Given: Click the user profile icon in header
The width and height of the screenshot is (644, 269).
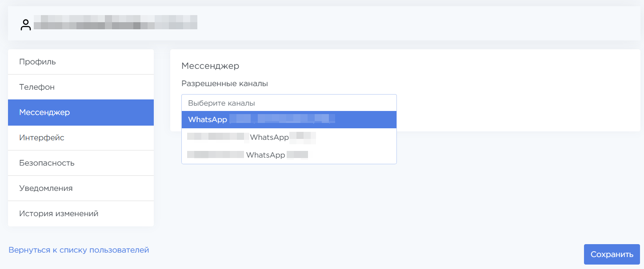Looking at the screenshot, I should click(x=26, y=25).
